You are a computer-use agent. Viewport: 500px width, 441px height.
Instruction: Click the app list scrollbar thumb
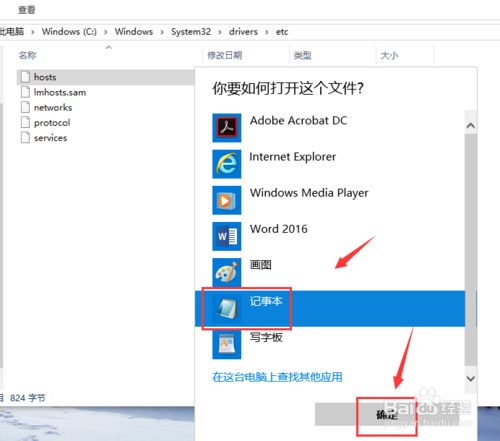[471, 250]
